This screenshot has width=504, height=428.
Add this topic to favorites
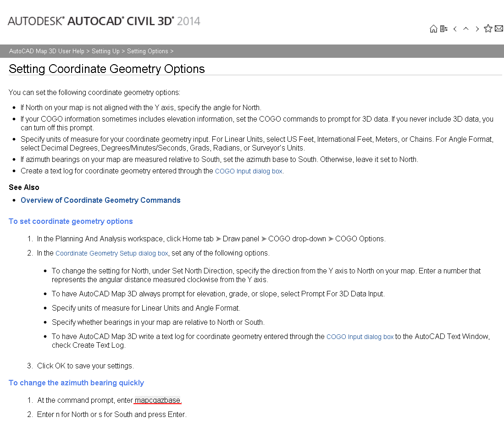[488, 28]
